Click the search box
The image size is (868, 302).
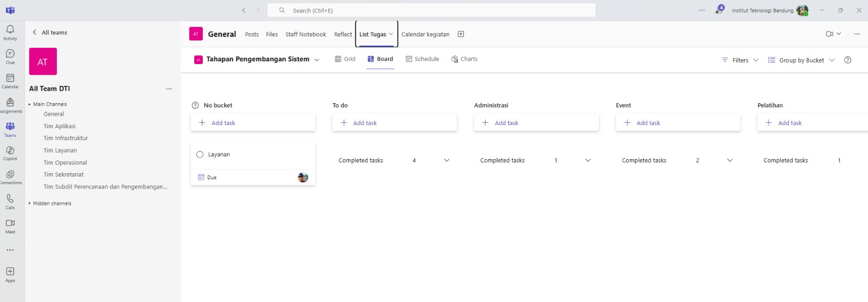[x=431, y=10]
